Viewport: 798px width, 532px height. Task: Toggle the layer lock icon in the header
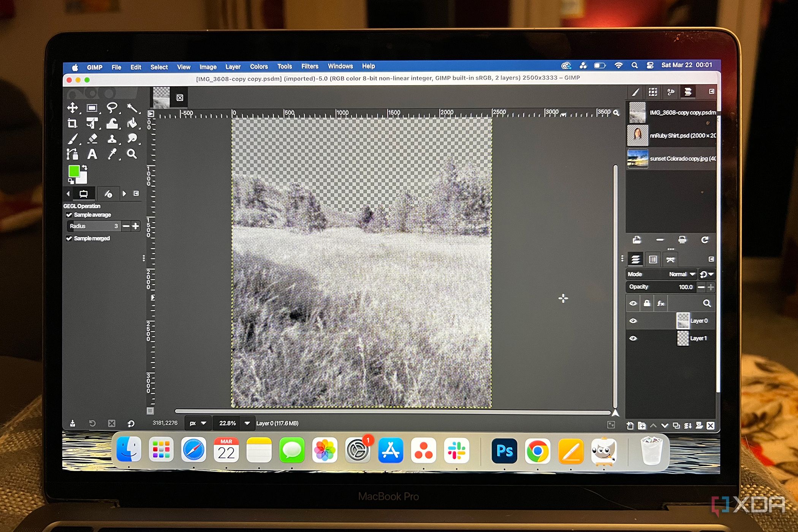tap(647, 303)
